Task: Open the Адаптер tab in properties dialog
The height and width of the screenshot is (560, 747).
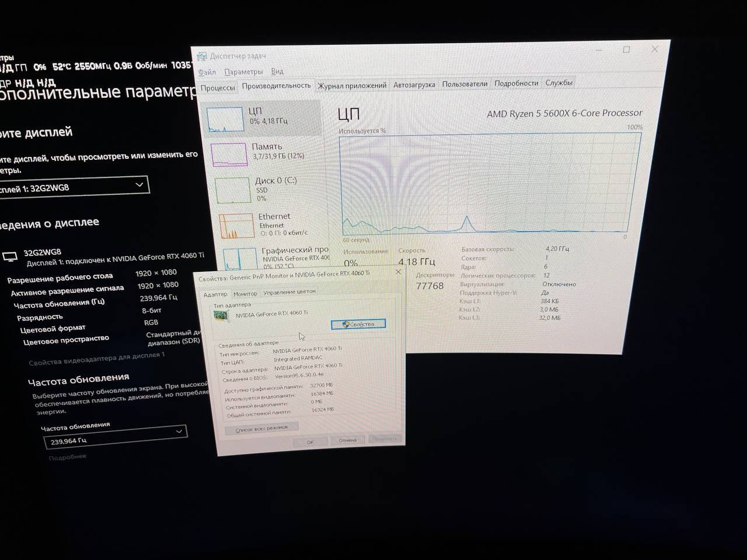Action: coord(215,295)
